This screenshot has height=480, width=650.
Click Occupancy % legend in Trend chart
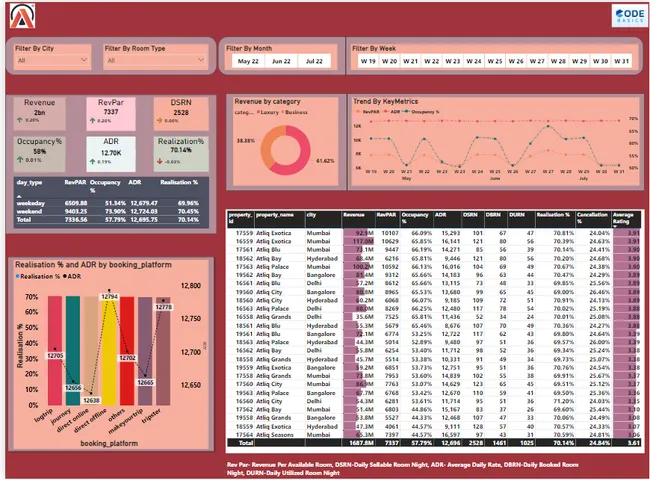[420, 112]
